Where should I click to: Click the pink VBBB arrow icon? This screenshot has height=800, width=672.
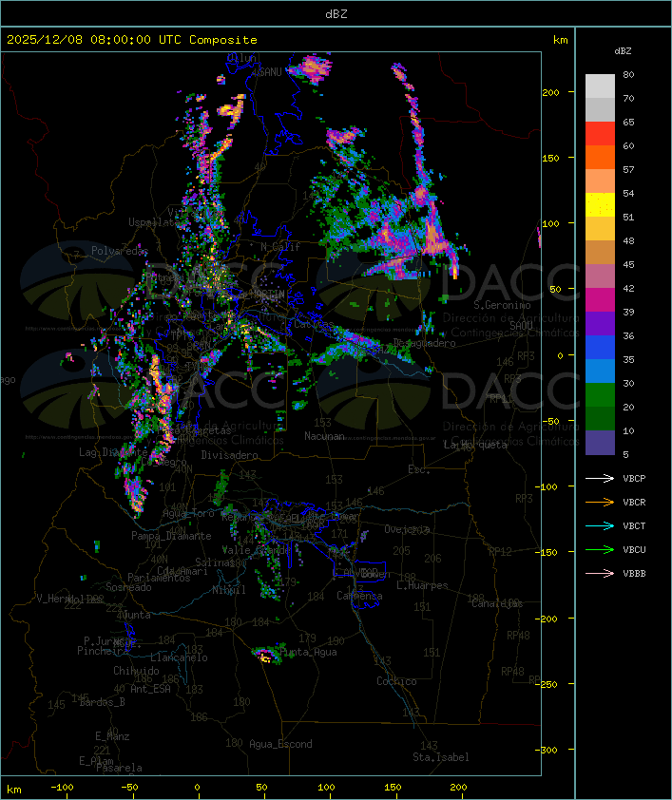tap(600, 573)
